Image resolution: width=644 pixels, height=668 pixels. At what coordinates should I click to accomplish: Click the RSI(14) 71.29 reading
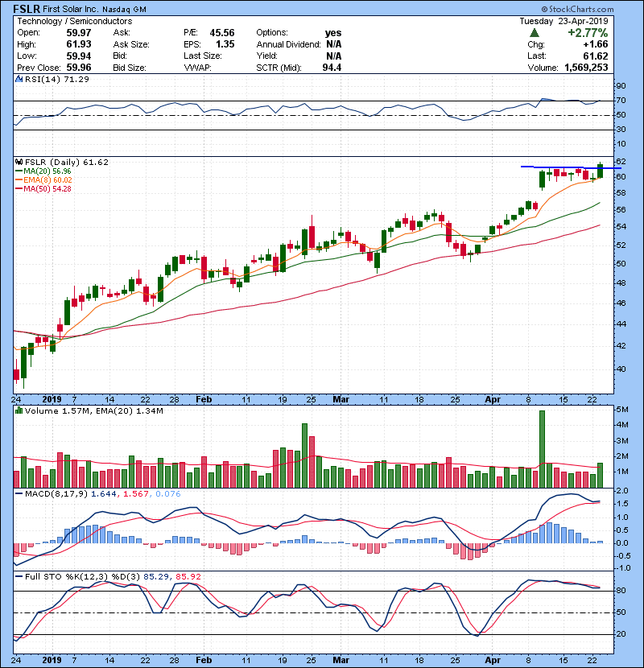coord(57,79)
